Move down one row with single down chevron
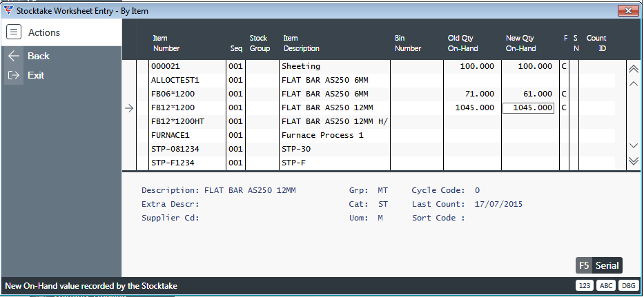 click(x=634, y=145)
